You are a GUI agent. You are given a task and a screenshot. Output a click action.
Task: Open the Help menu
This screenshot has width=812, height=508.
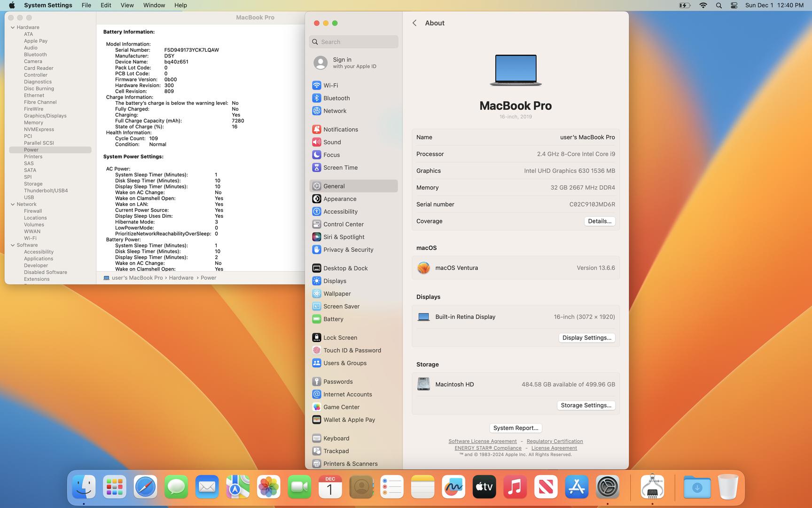coord(180,5)
